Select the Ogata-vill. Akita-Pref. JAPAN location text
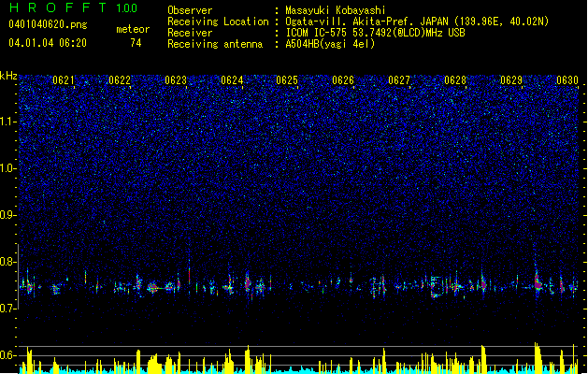 pyautogui.click(x=417, y=22)
